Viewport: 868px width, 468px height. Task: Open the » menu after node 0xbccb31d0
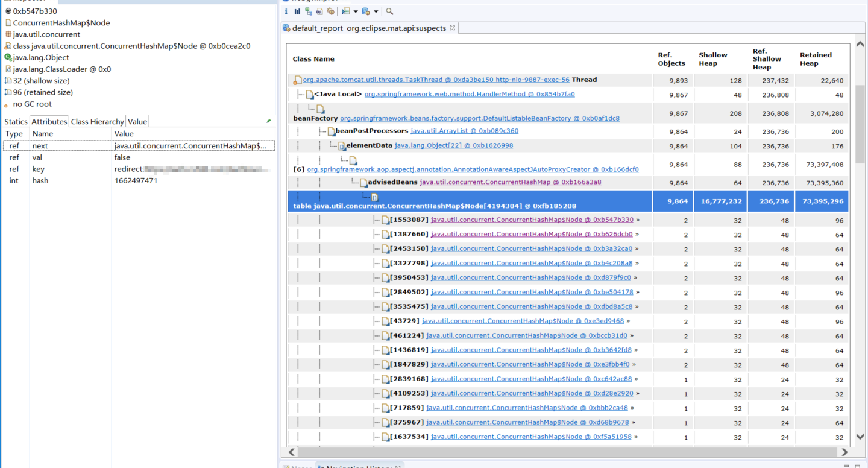pyautogui.click(x=632, y=336)
